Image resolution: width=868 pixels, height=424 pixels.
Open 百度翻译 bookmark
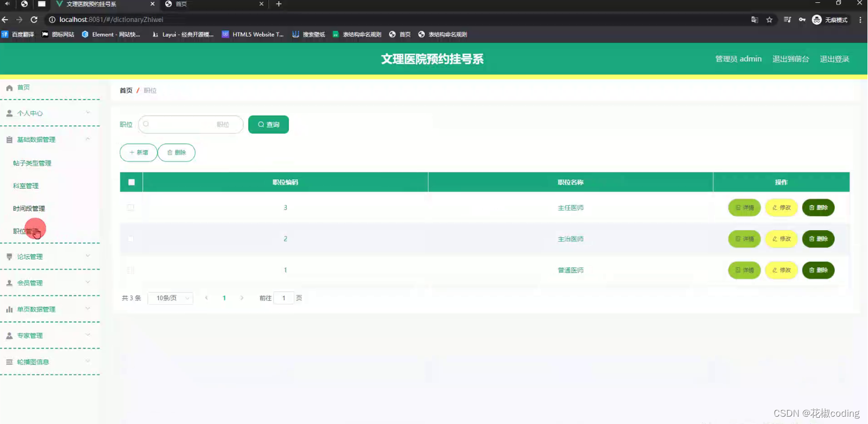[18, 34]
